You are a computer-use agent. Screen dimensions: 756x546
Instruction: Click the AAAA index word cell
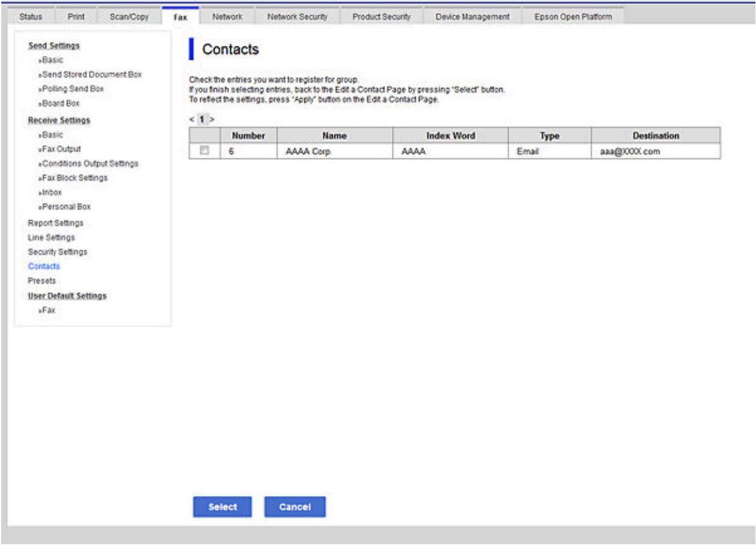point(450,152)
